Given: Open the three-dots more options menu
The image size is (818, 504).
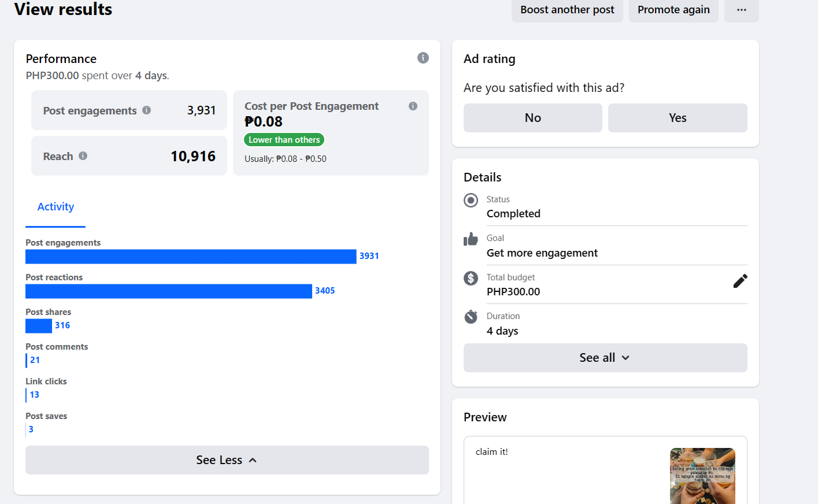Looking at the screenshot, I should coord(741,10).
